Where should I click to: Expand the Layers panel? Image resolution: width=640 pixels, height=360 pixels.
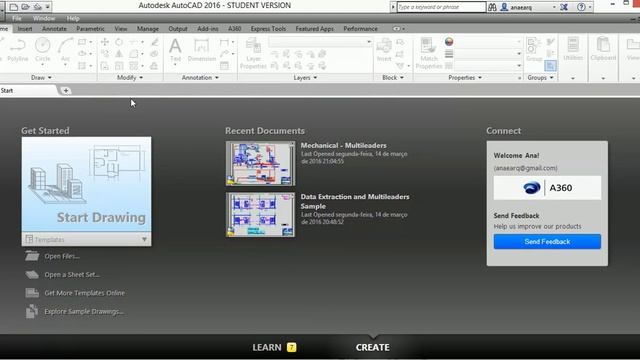coord(305,78)
